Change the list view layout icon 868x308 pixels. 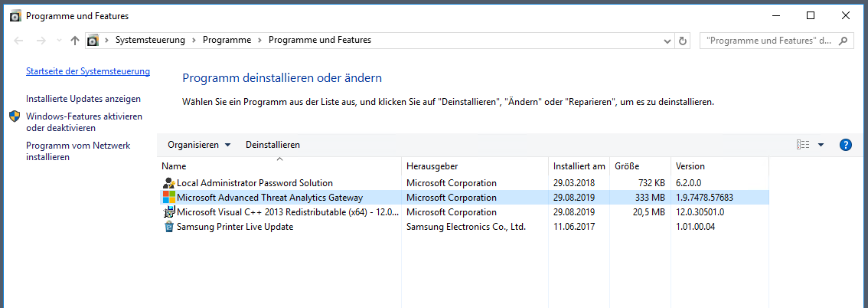(803, 145)
